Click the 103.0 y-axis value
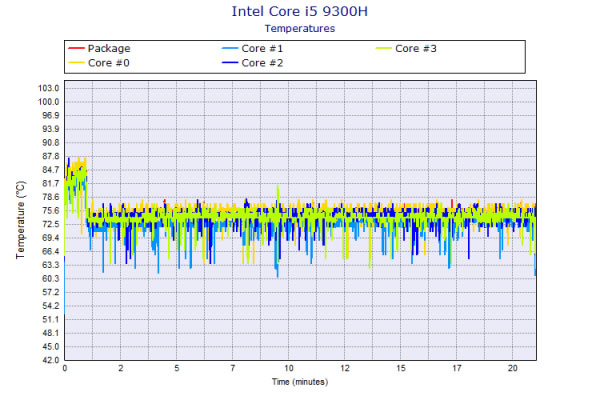This screenshot has height=400, width=600. 49,88
